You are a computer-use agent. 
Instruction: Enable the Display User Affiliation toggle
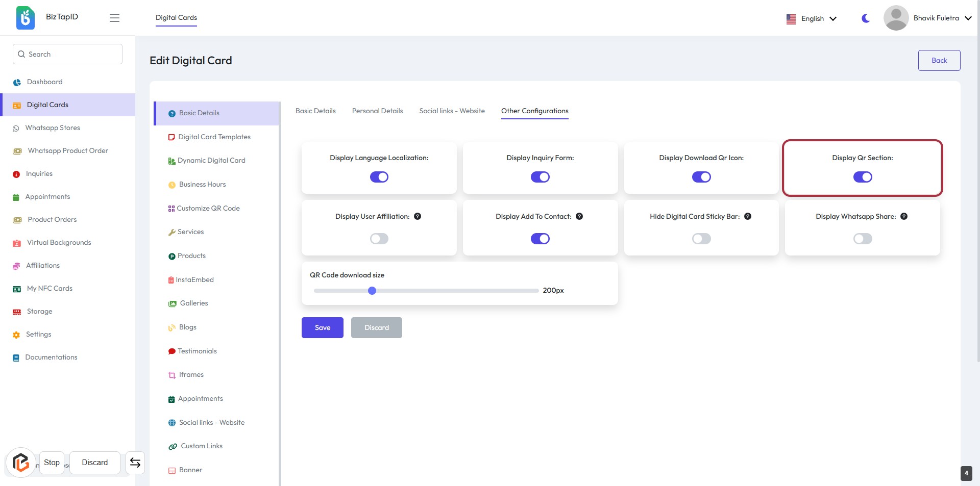(x=379, y=239)
